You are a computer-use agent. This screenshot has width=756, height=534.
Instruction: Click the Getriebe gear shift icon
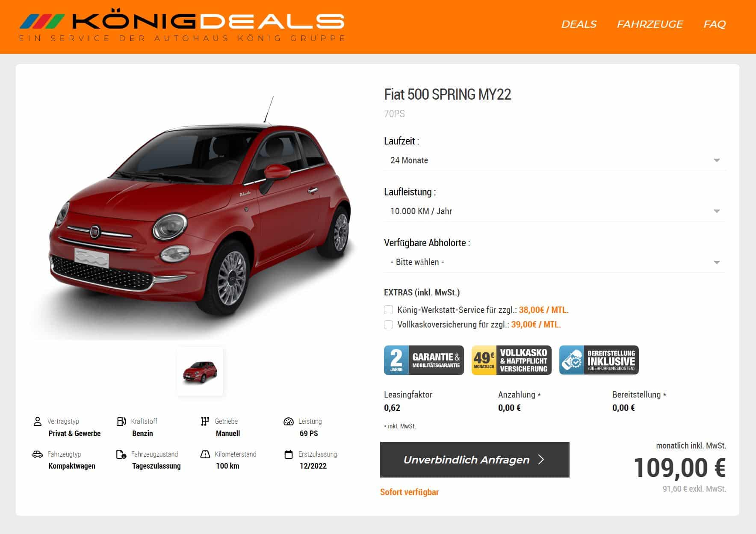click(205, 422)
